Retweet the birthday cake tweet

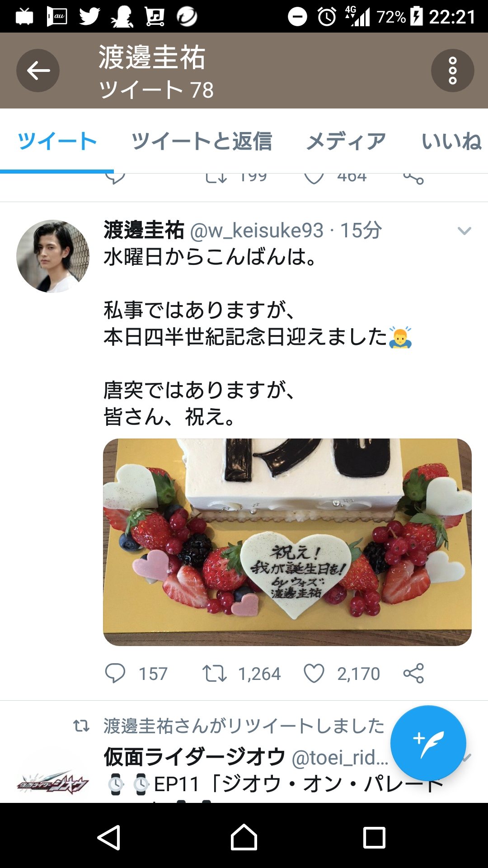[x=214, y=673]
